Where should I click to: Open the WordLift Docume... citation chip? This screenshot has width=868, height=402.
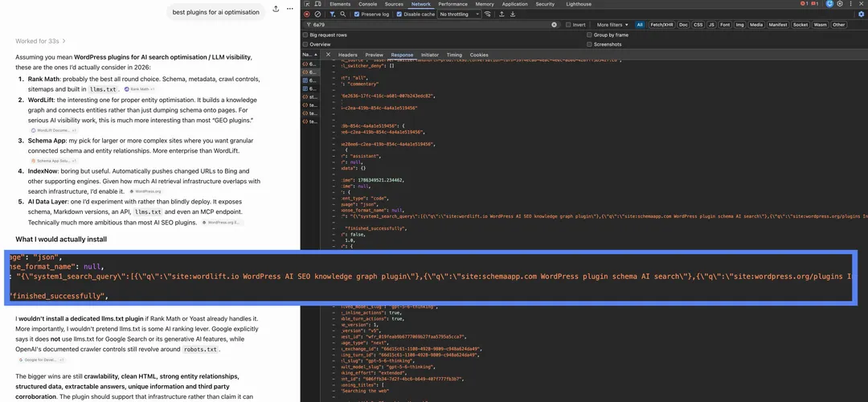pyautogui.click(x=54, y=130)
